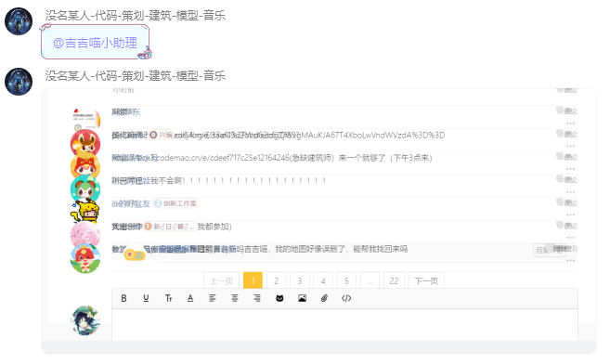
Task: Insert an image via the picture icon
Action: click(x=302, y=298)
